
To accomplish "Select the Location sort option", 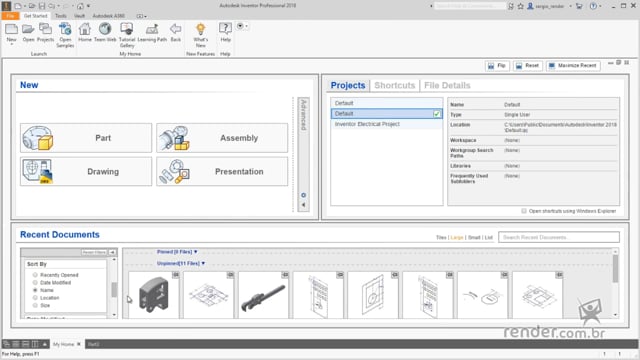I will (35, 298).
